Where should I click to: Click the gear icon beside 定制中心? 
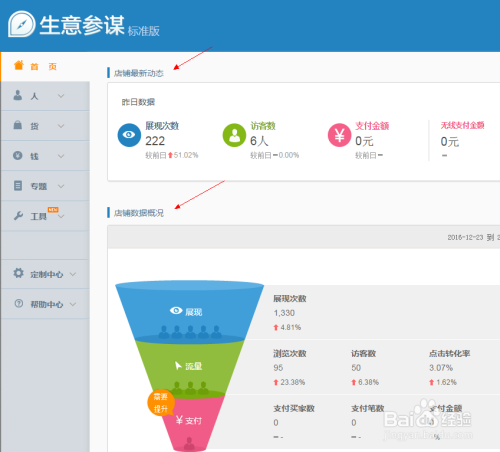[x=18, y=273]
